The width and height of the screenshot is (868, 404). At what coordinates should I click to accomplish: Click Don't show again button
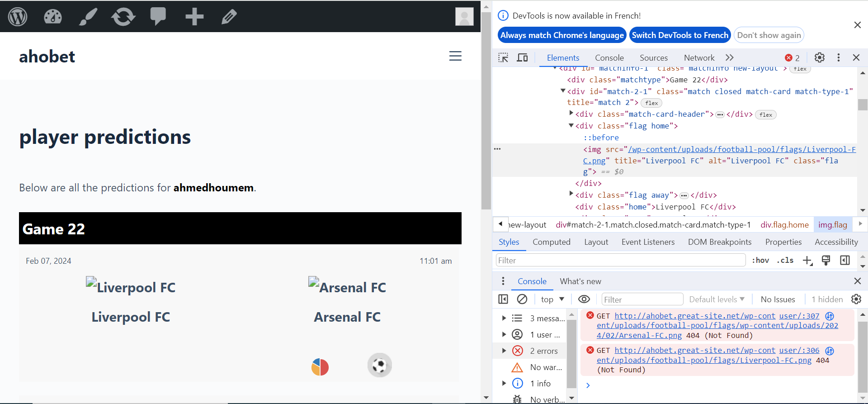tap(769, 35)
